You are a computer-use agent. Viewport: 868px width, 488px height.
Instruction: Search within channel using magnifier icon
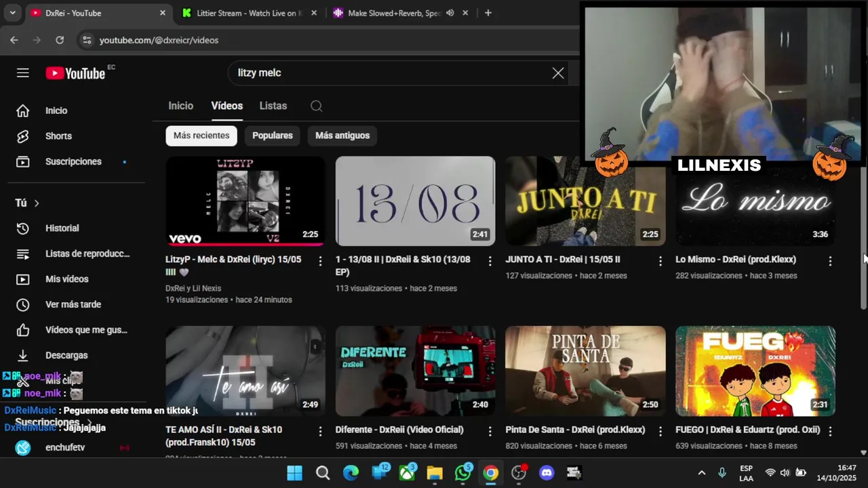click(316, 106)
